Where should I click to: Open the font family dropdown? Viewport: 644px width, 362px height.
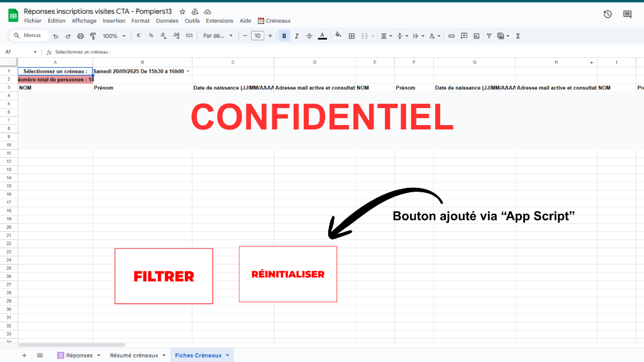point(218,36)
